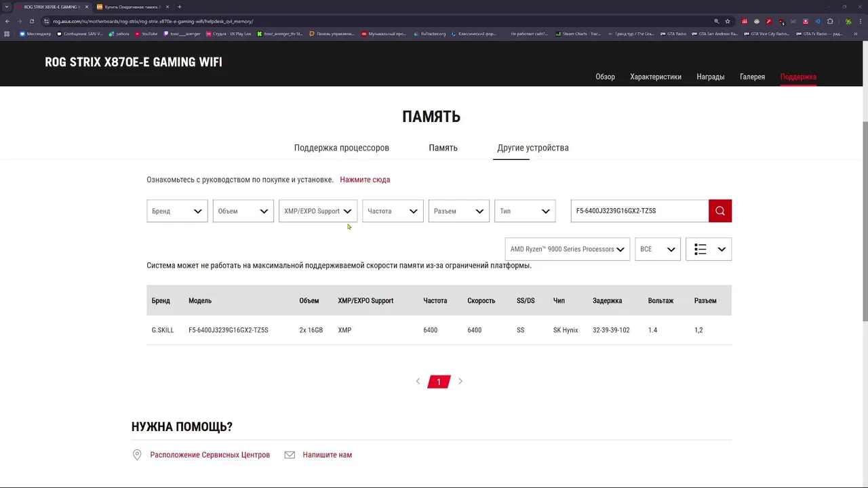Open the Поддержка navigation item

798,77
